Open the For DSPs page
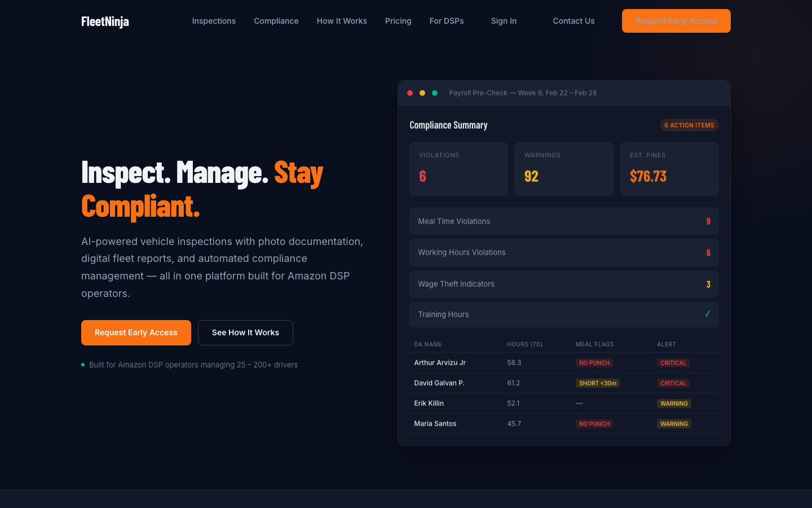The height and width of the screenshot is (508, 812). (x=447, y=21)
